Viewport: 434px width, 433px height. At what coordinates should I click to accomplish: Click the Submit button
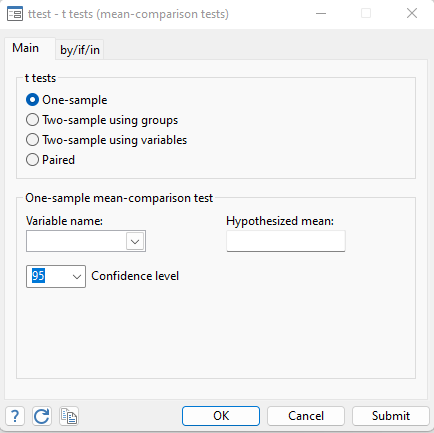[x=391, y=416]
